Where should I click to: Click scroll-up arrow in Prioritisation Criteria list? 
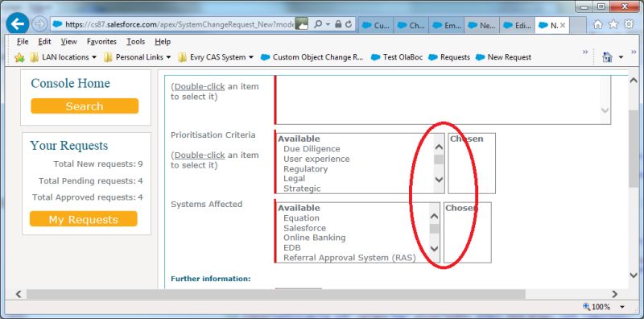pyautogui.click(x=439, y=147)
